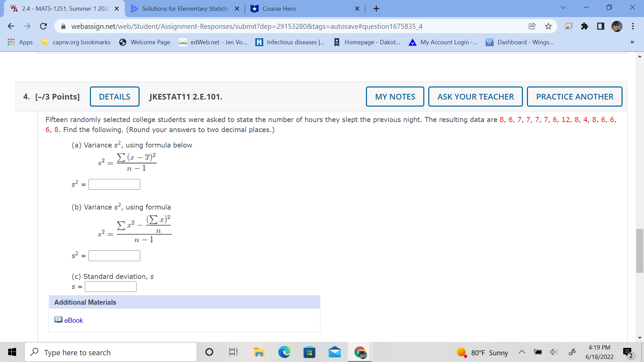Expand hidden icons in the system tray

[x=522, y=352]
